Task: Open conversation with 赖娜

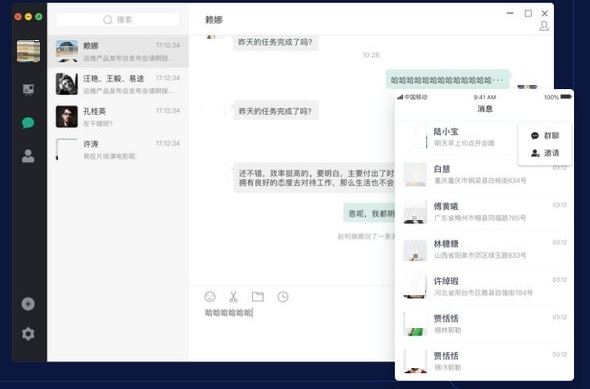Action: coord(118,51)
